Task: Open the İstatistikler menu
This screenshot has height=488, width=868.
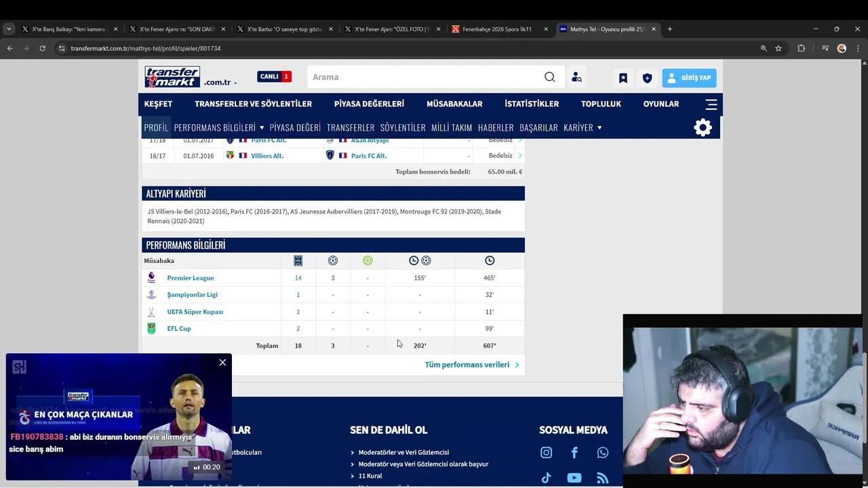Action: 532,104
